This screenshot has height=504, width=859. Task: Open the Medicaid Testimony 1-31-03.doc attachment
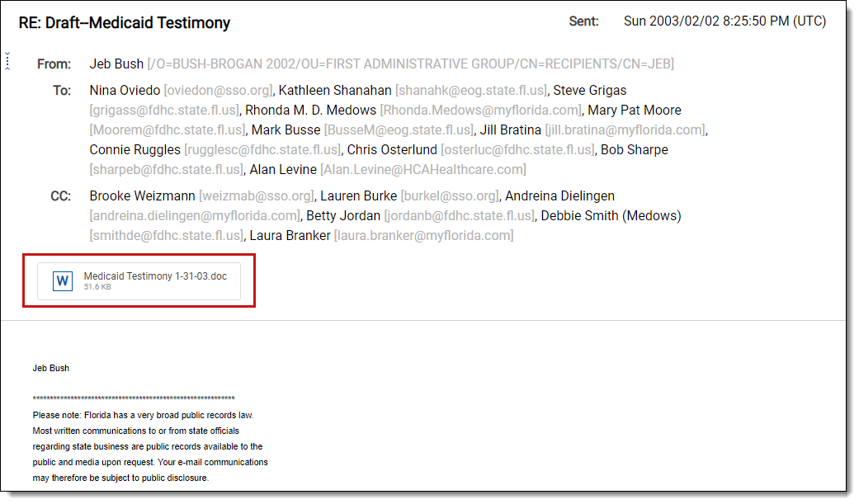pyautogui.click(x=154, y=276)
